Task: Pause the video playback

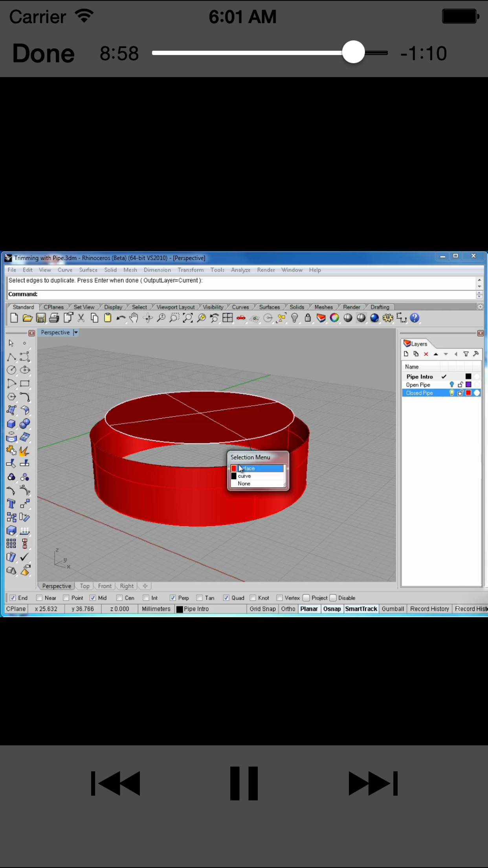Action: 244,783
